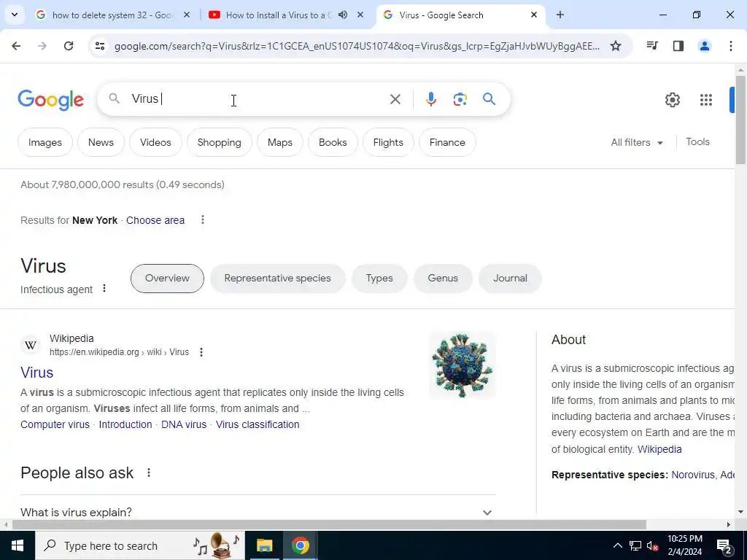
Task: Open People also ask options menu
Action: (149, 472)
